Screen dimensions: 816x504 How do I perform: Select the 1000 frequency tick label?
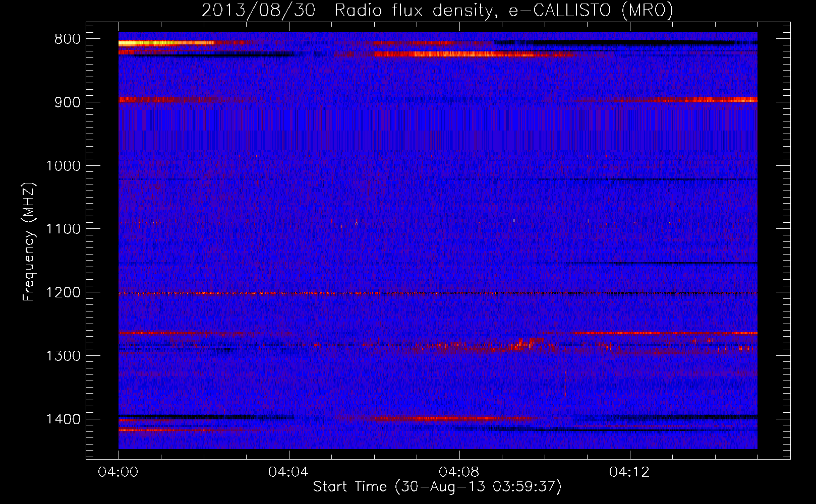tap(63, 166)
